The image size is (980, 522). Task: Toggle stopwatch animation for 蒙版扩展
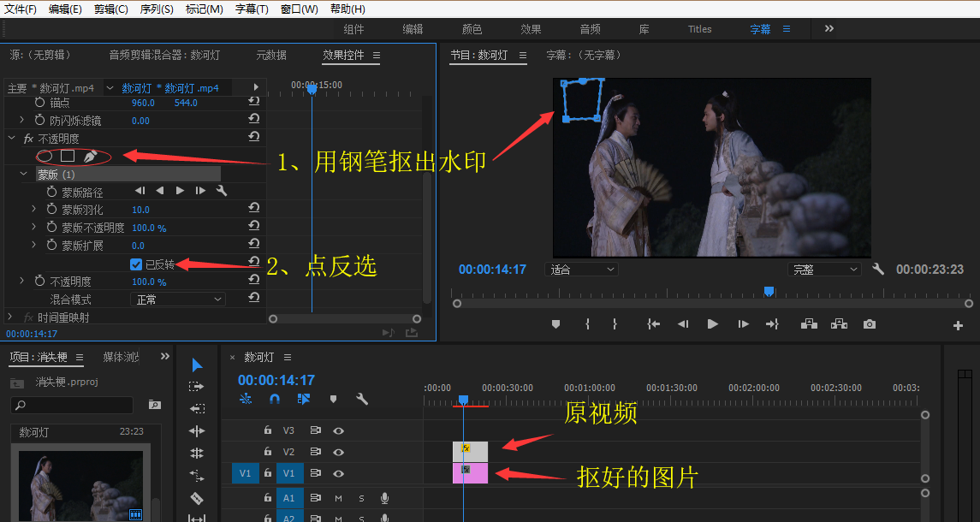[52, 245]
